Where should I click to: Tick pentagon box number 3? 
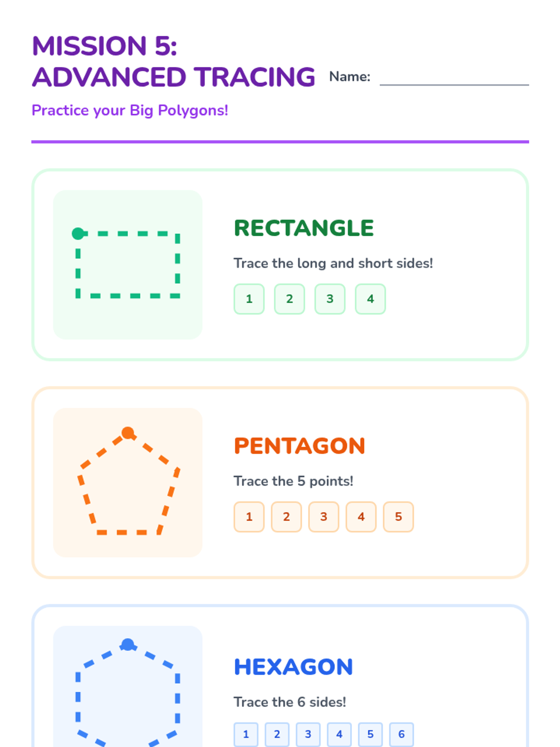tap(323, 517)
